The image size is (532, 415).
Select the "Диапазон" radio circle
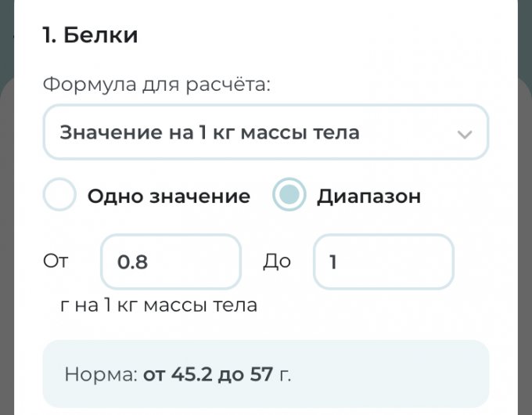tap(289, 196)
